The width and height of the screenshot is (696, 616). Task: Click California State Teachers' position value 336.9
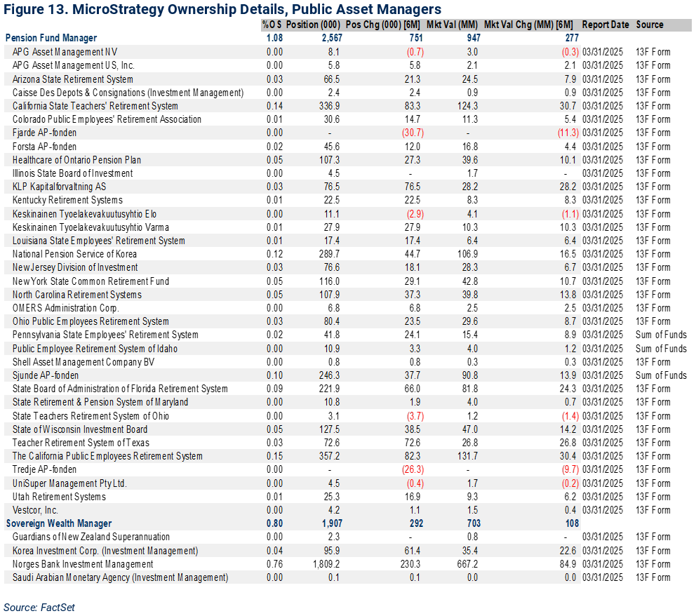point(329,106)
